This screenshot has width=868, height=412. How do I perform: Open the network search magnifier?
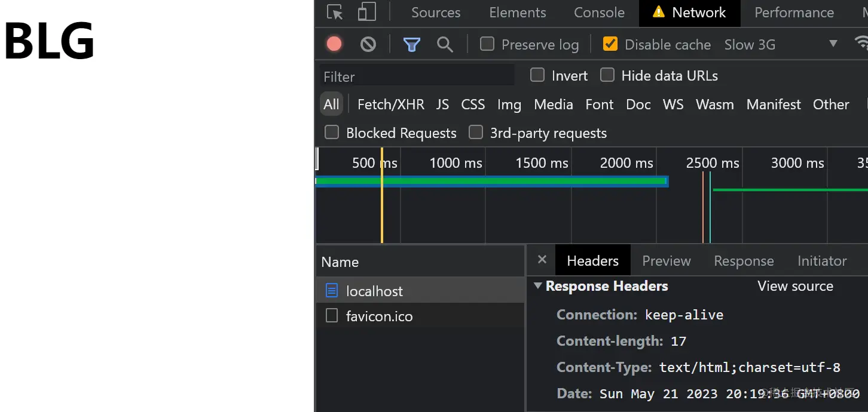445,44
